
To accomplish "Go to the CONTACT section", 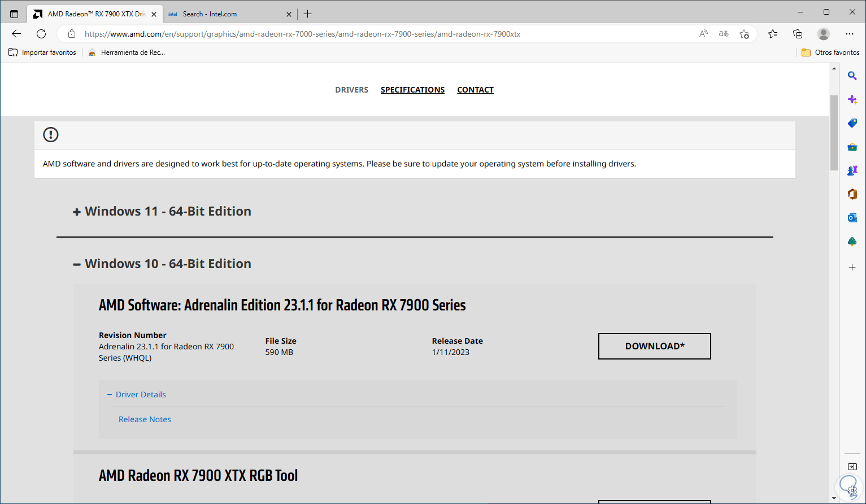I will (475, 90).
